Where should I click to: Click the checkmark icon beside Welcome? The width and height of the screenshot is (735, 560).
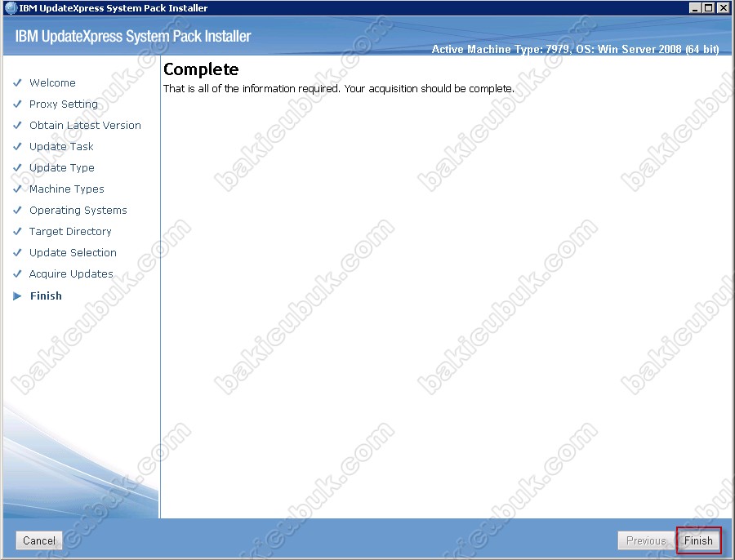tap(17, 83)
